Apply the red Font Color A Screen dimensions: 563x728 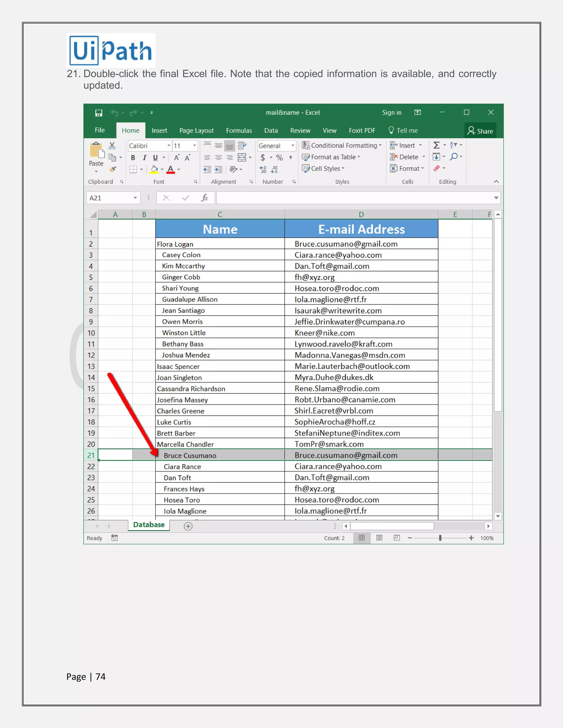coord(171,169)
